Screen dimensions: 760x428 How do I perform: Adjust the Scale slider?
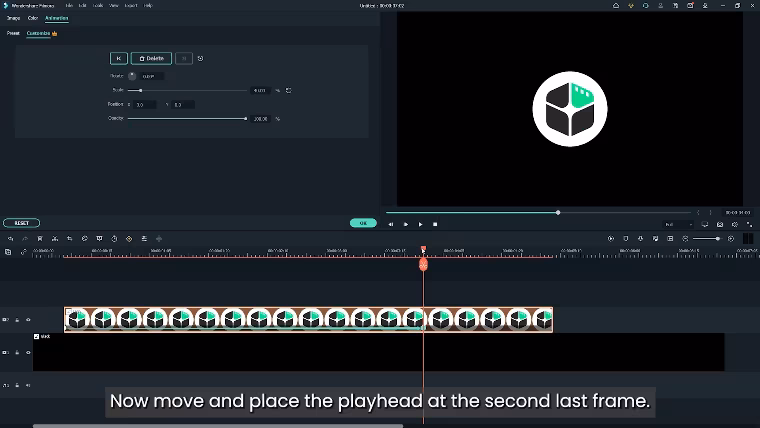187,90
